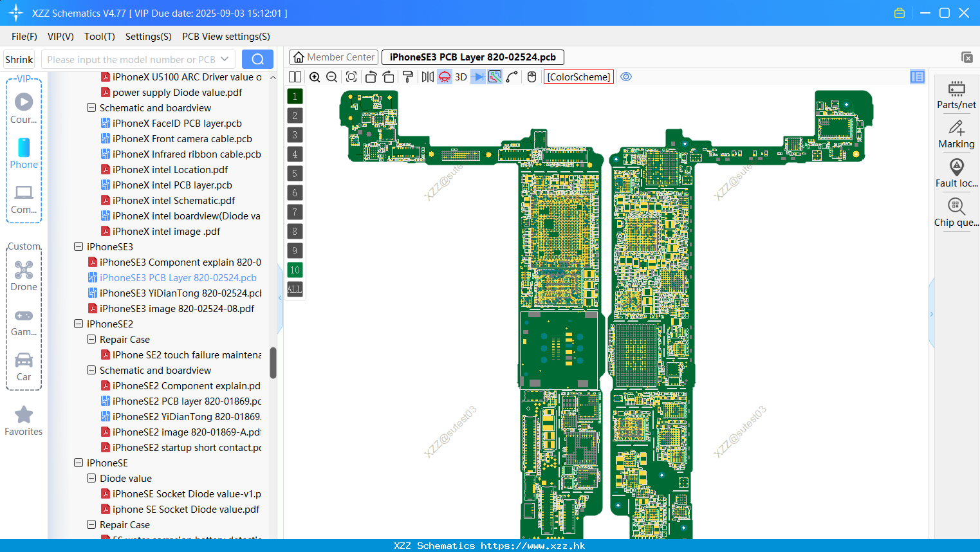
Task: Open the Chip query tool
Action: coord(956,212)
